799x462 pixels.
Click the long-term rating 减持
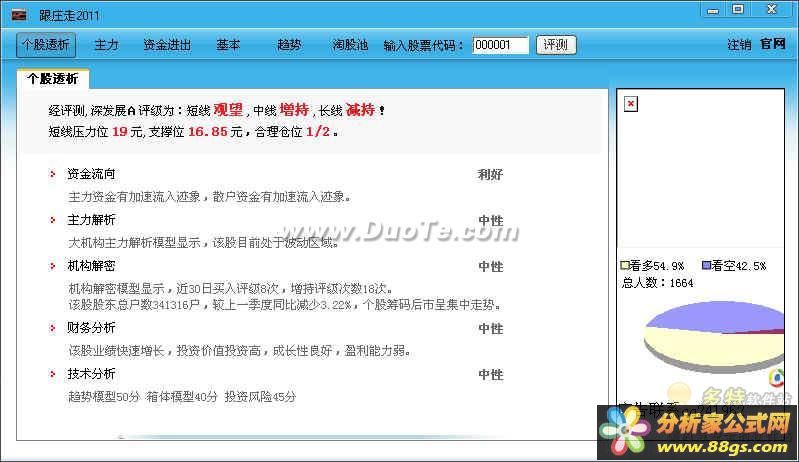tap(360, 110)
